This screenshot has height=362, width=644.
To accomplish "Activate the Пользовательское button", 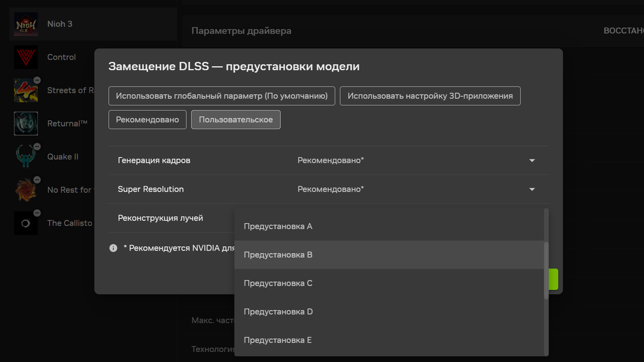I will click(x=236, y=120).
